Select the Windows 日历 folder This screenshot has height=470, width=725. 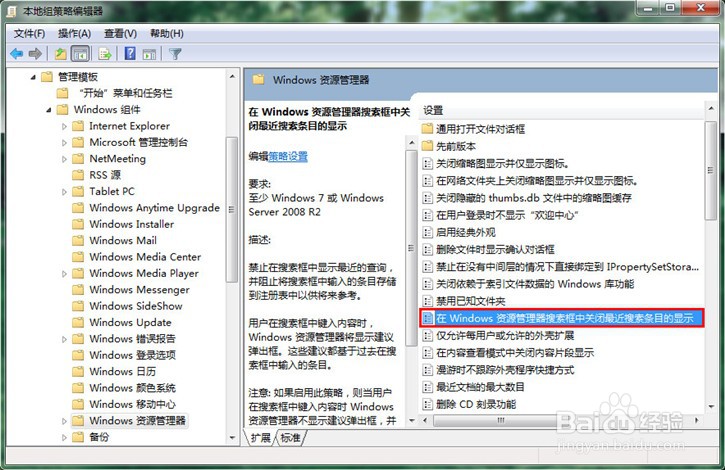[122, 371]
